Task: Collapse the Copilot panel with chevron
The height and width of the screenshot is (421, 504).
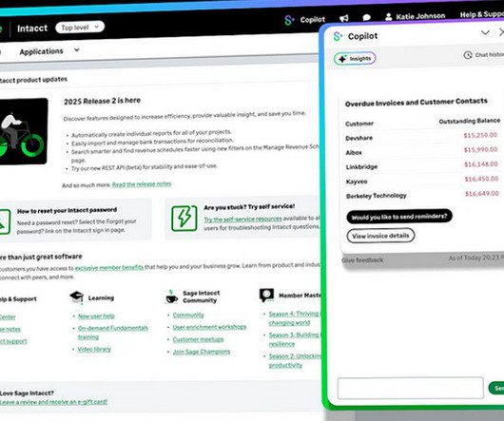Action: [x=485, y=32]
